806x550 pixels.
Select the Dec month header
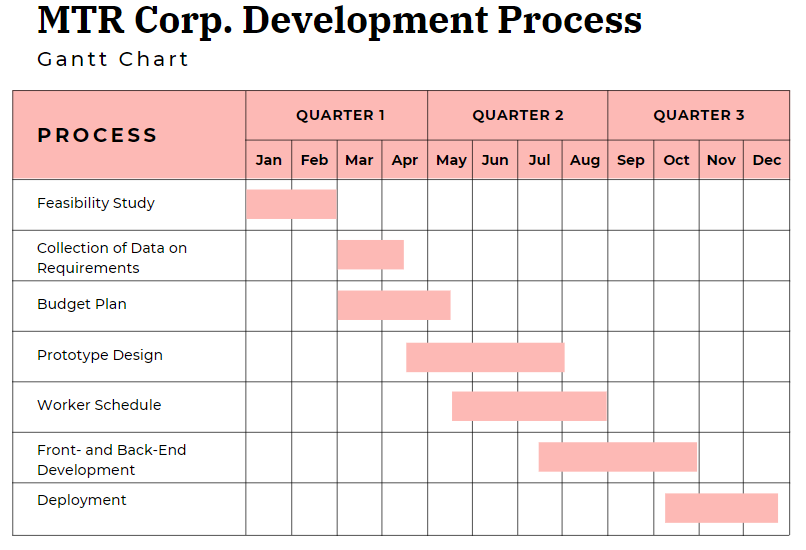point(767,160)
